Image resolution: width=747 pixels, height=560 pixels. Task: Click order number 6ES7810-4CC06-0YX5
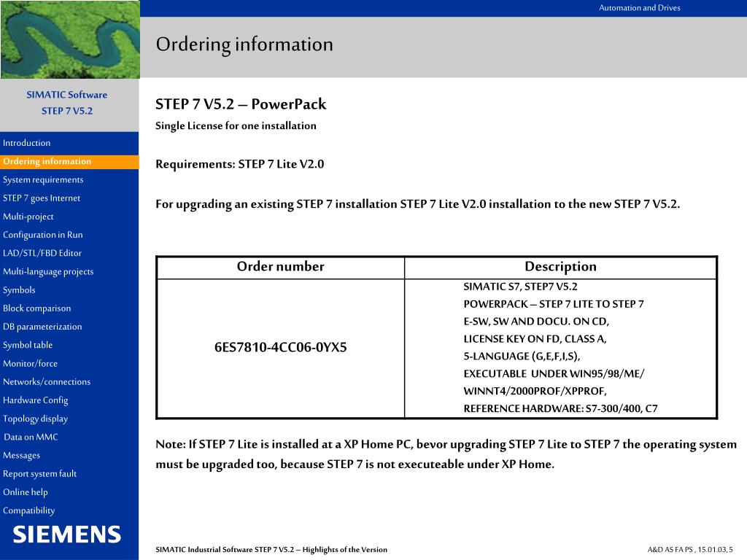pyautogui.click(x=281, y=347)
